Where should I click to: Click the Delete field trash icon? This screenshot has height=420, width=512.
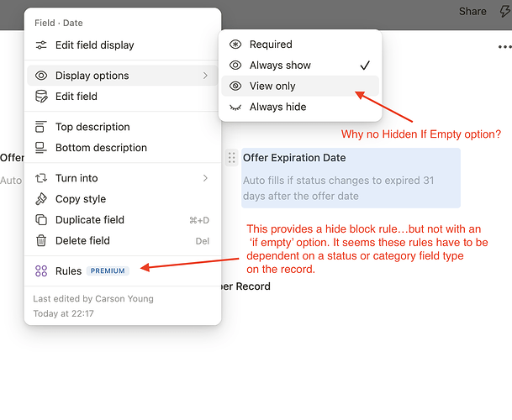pyautogui.click(x=41, y=240)
